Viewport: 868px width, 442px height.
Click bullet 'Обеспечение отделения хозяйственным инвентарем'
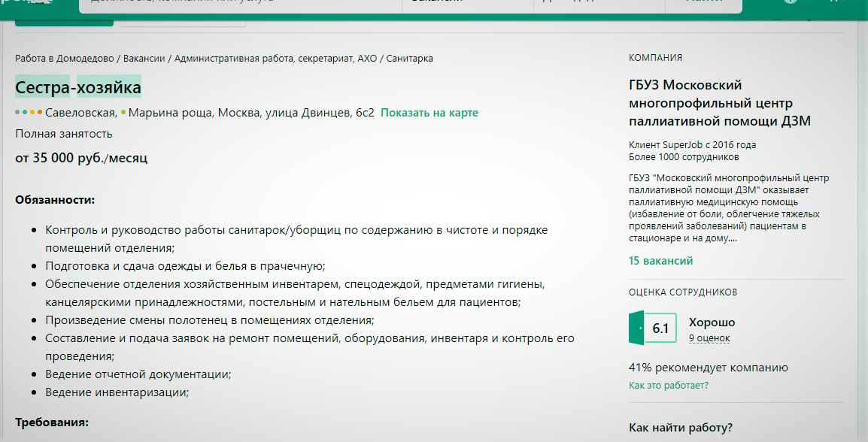tap(296, 292)
